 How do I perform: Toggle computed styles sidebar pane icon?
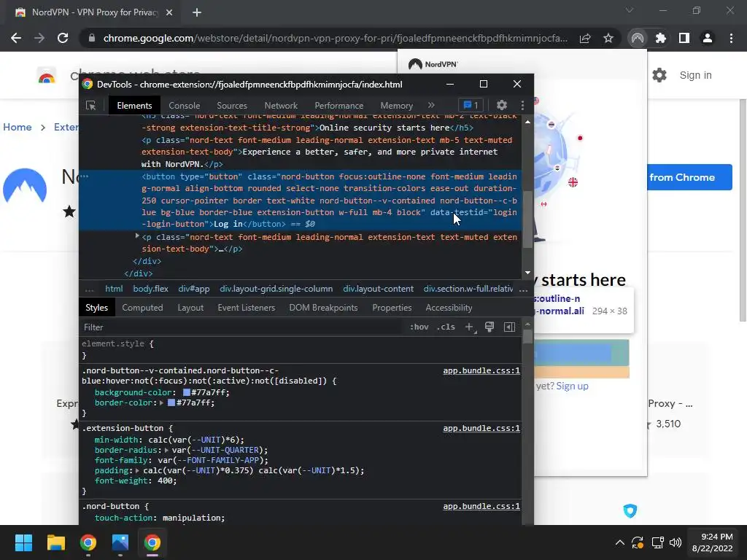pyautogui.click(x=509, y=327)
